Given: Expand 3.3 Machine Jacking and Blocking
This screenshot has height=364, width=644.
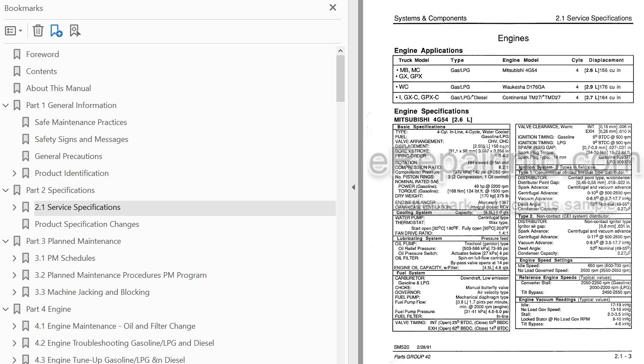Looking at the screenshot, I should [14, 292].
